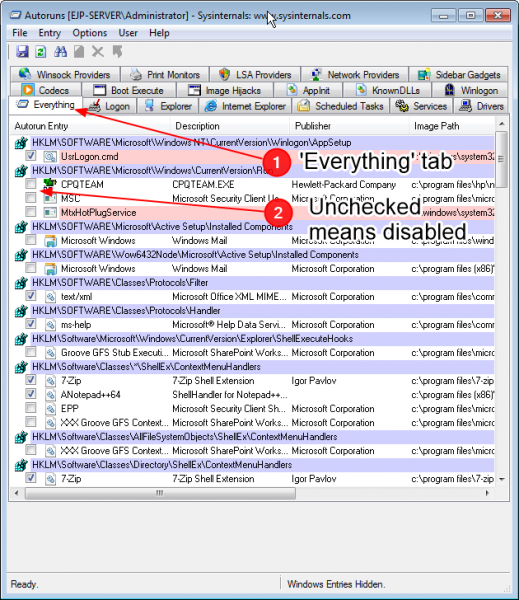Enable the EPP checkbox

[31, 408]
